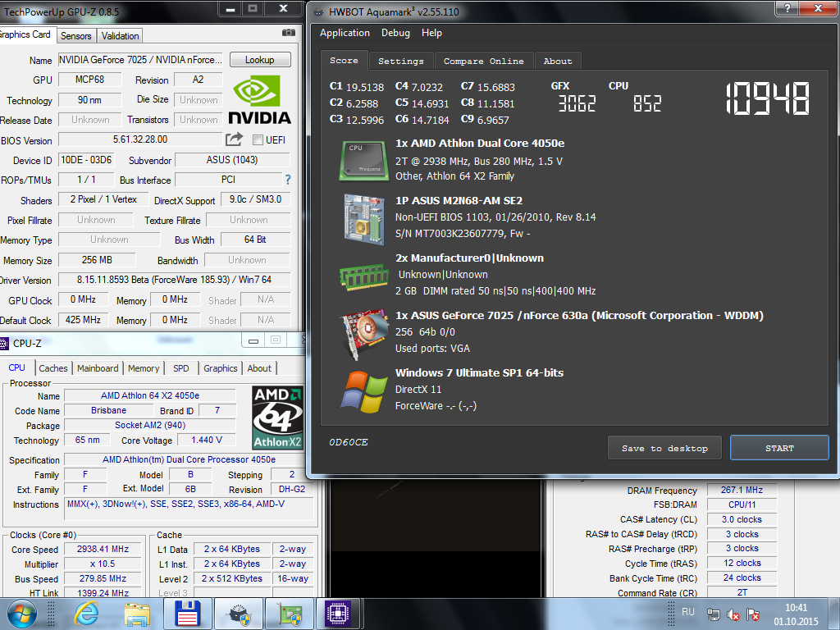Click the GFX score 3062
840x630 pixels.
pos(577,103)
